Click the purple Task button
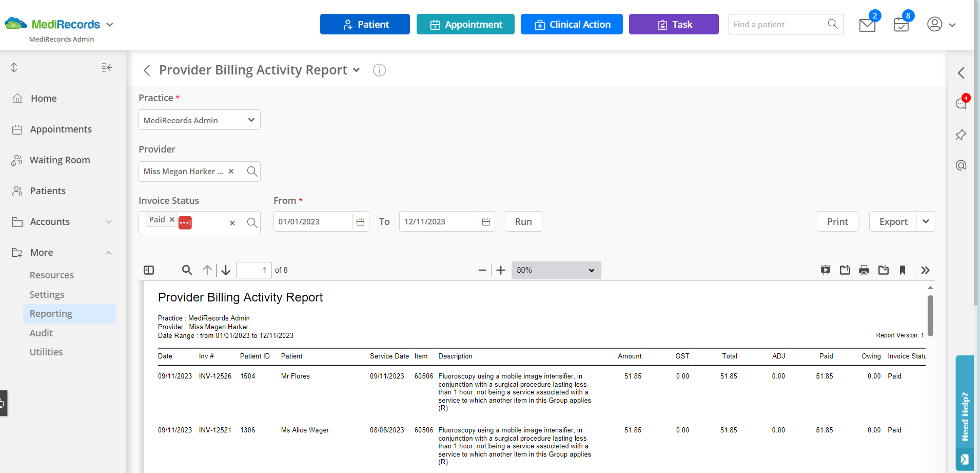The image size is (980, 473). (674, 24)
